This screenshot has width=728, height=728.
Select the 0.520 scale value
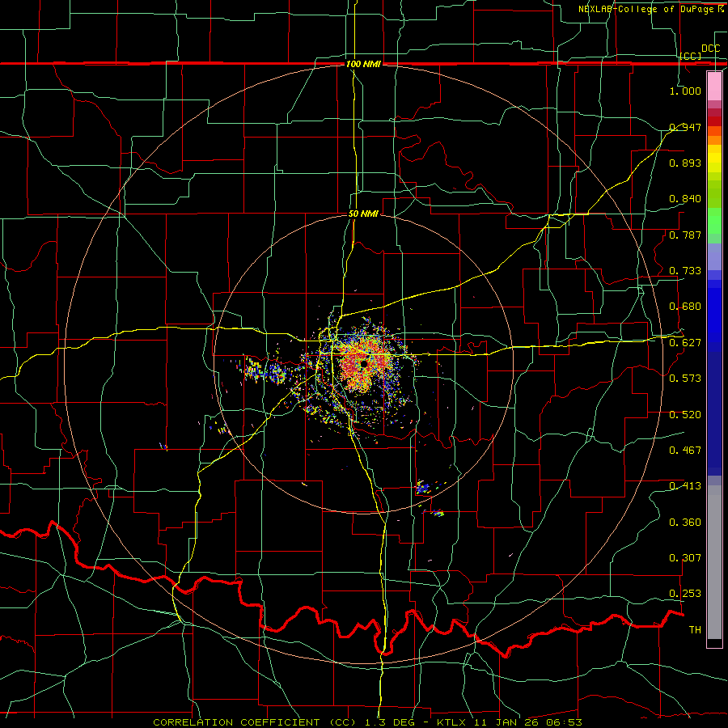tap(685, 415)
